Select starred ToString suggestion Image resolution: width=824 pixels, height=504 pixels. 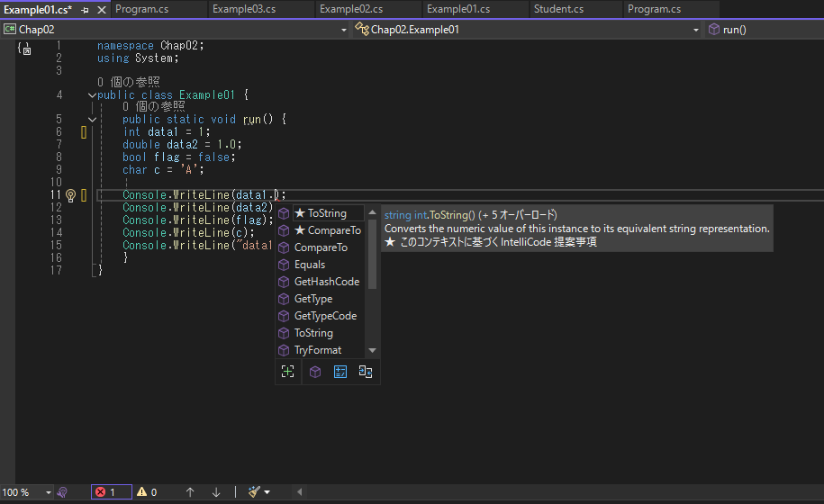point(320,213)
